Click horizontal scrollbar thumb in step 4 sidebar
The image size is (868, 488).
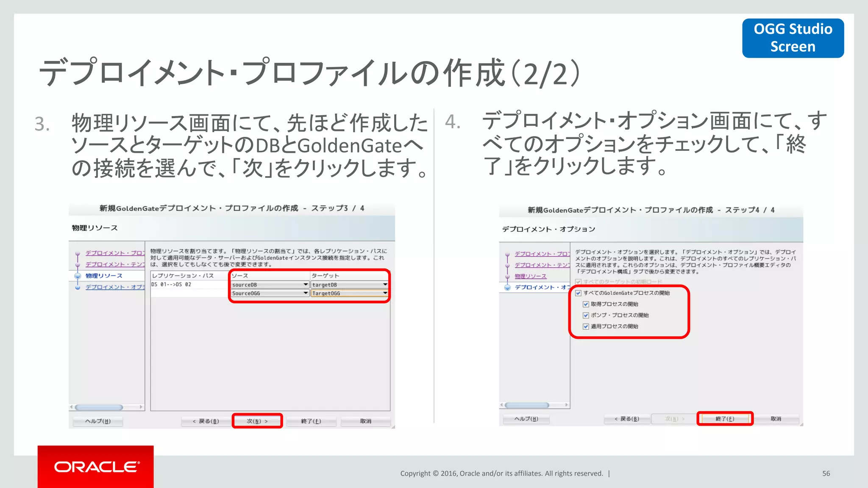[527, 405]
